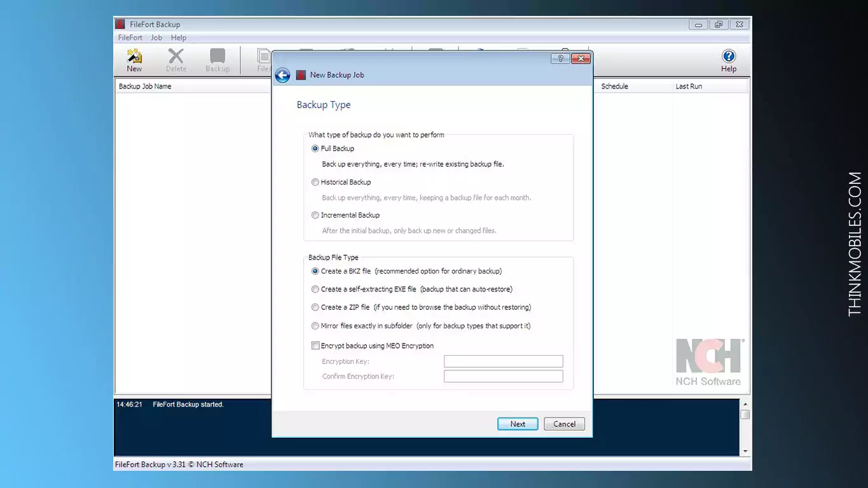
Task: Minimize the FileFort Backup main window
Action: click(698, 25)
